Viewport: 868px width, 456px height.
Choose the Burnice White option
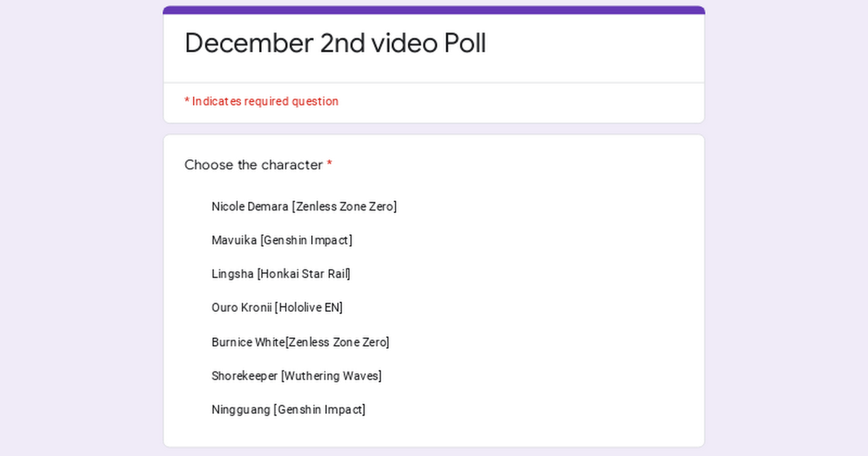[x=300, y=342]
